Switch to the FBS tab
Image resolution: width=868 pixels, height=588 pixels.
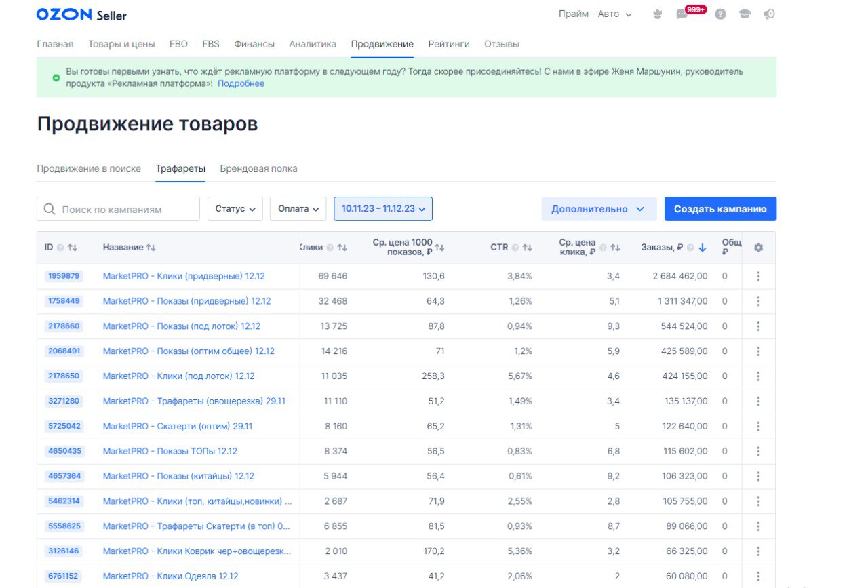(x=211, y=44)
